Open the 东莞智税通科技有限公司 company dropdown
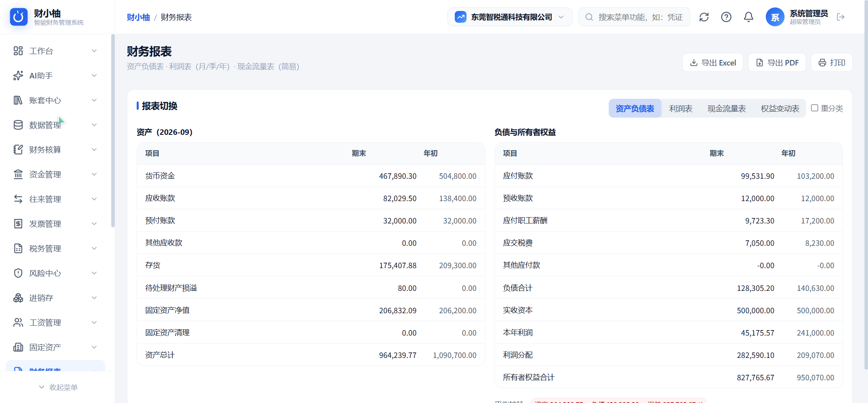 510,17
